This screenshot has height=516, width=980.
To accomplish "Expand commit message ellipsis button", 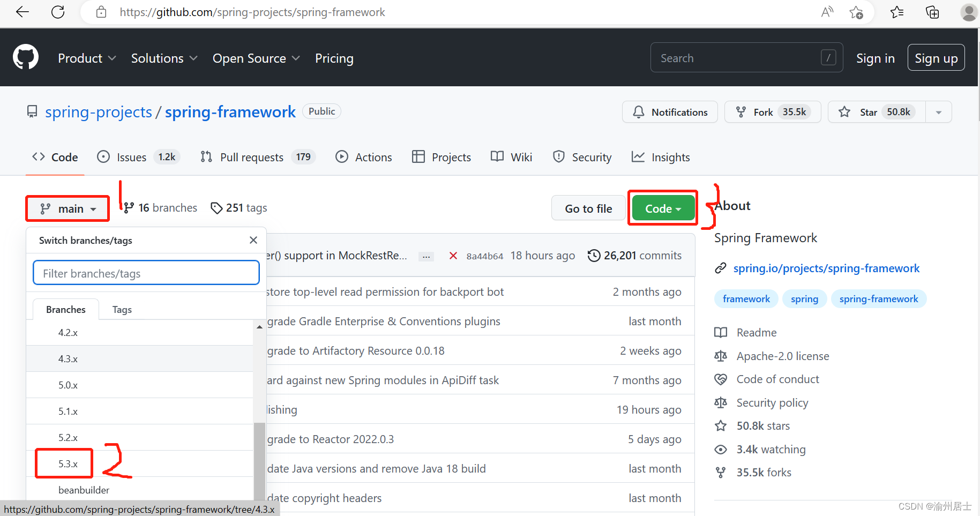I will 426,257.
